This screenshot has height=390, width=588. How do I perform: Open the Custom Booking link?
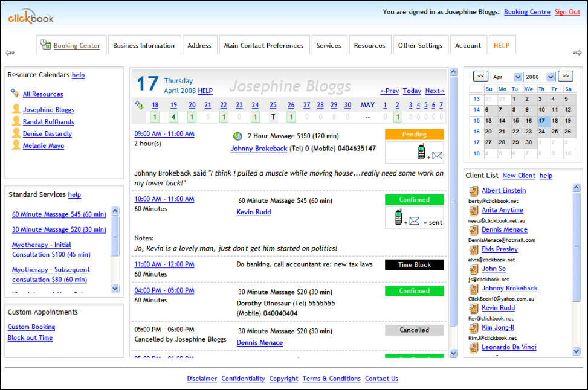pos(31,327)
